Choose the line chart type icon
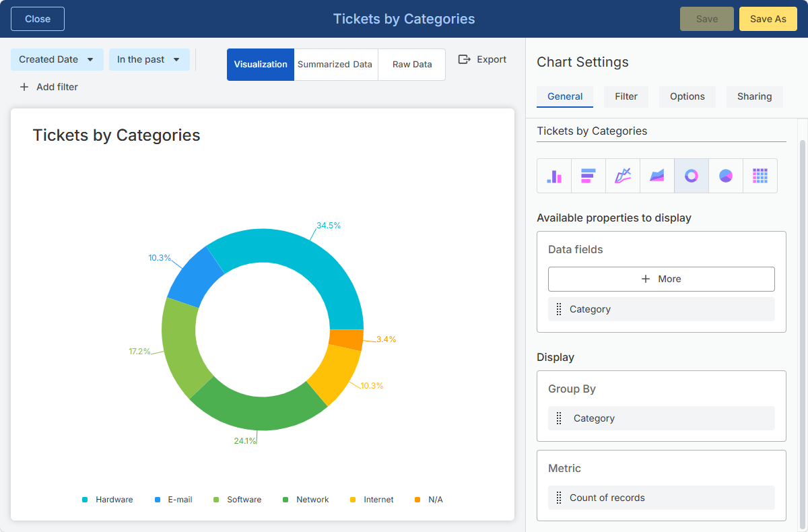The height and width of the screenshot is (532, 808). point(623,176)
